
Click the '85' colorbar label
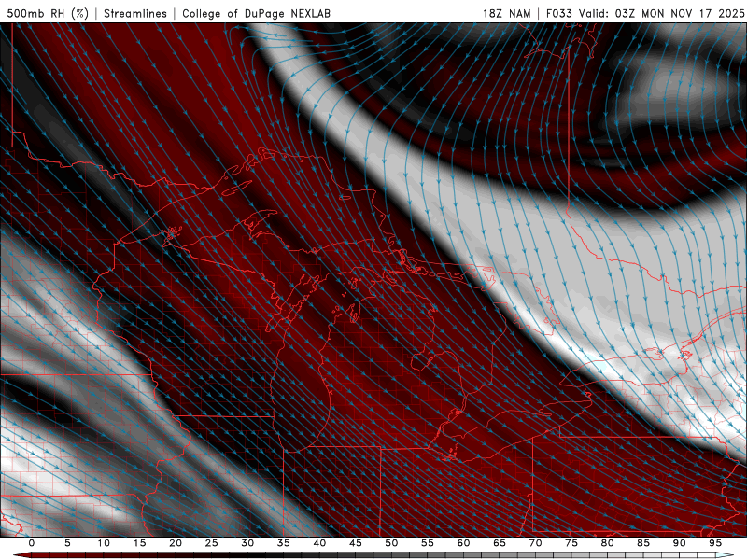(643, 543)
